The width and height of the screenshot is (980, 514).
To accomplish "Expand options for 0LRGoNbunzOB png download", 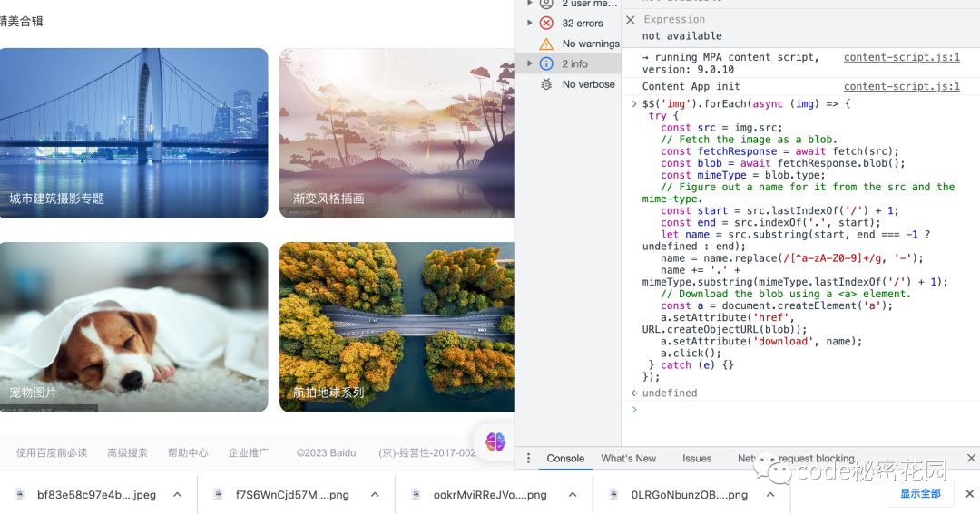I will click(770, 495).
